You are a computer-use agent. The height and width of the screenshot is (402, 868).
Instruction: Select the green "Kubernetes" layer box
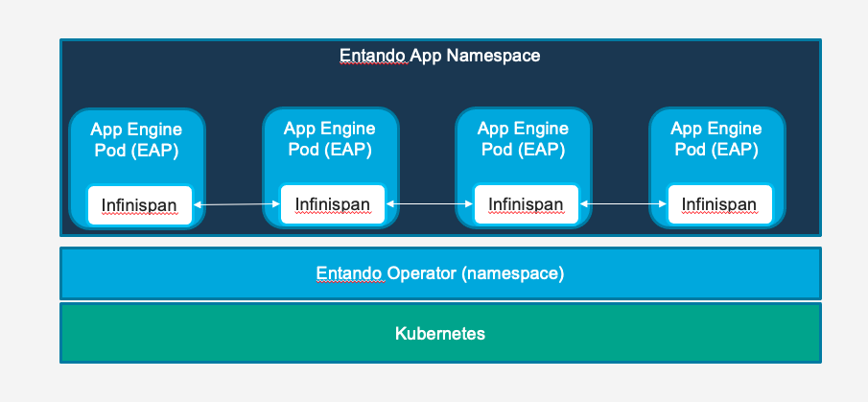pos(440,333)
